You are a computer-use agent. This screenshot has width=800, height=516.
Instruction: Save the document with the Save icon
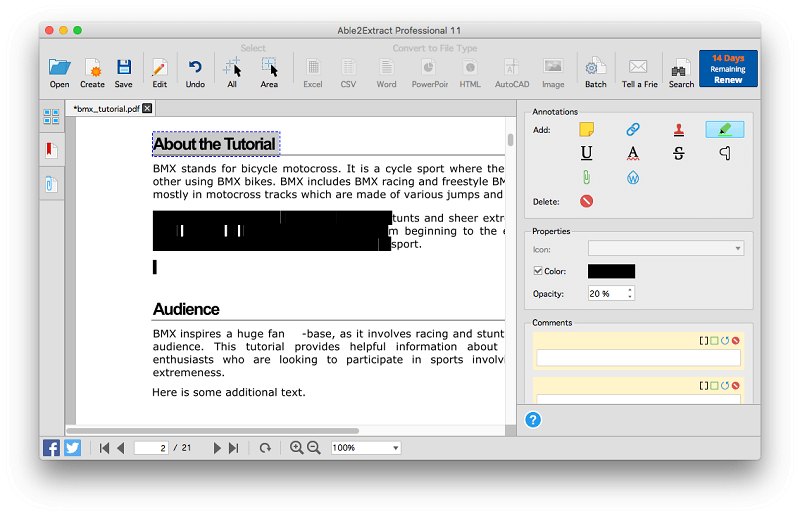click(123, 73)
